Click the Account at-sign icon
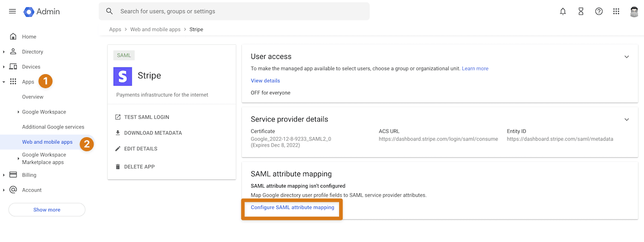This screenshot has height=242, width=644. [13, 190]
